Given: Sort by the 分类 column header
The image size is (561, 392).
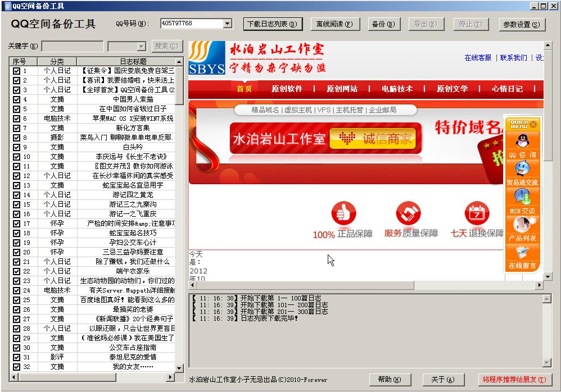Looking at the screenshot, I should coord(57,61).
